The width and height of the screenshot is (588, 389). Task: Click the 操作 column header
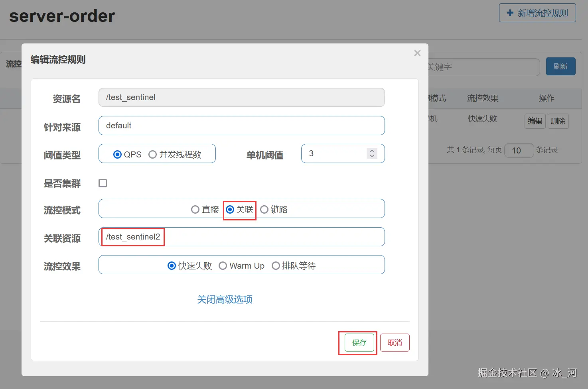coord(547,98)
